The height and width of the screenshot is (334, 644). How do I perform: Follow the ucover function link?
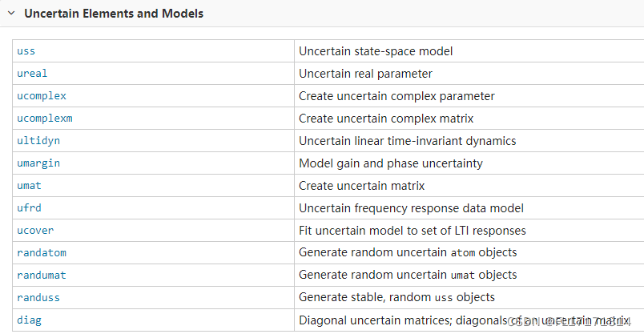(x=35, y=231)
